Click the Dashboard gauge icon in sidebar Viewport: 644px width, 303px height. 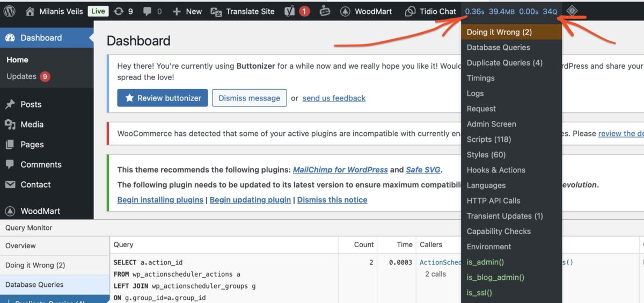(10, 38)
